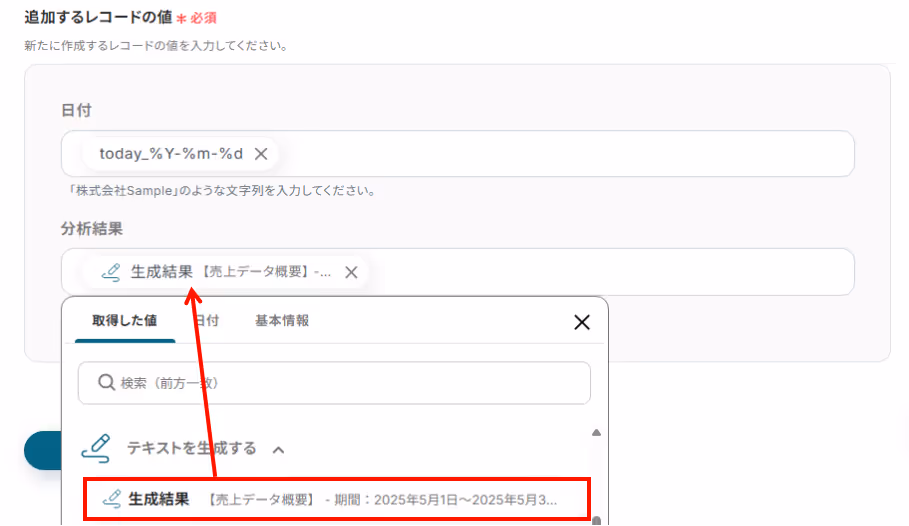Click the pen icon in 分析結果 tag
Screen dimensions: 909x526
111,272
